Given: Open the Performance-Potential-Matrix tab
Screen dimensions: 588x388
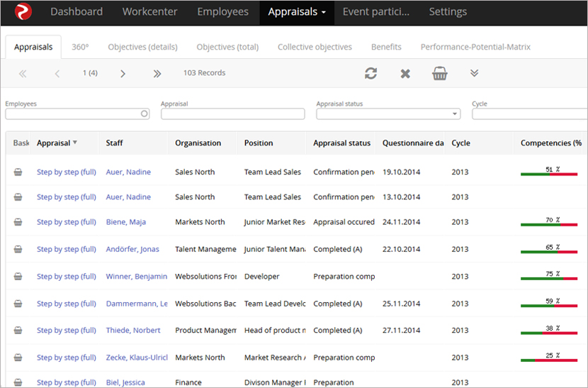Looking at the screenshot, I should click(x=475, y=47).
